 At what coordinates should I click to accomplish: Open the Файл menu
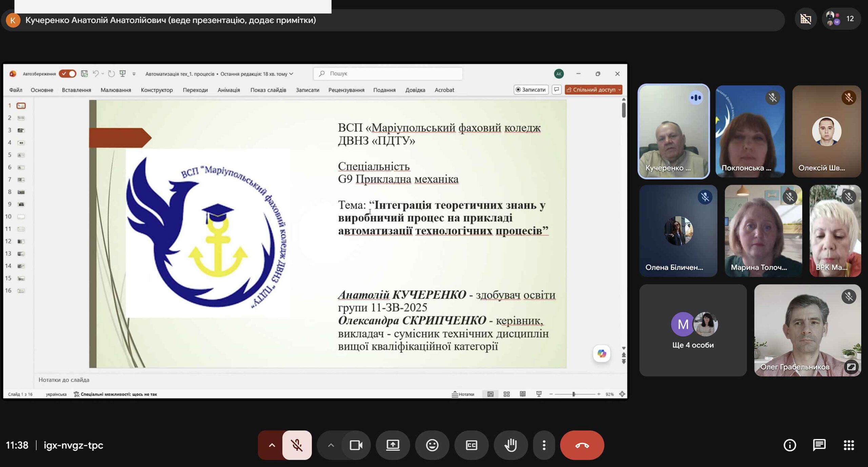click(x=16, y=90)
